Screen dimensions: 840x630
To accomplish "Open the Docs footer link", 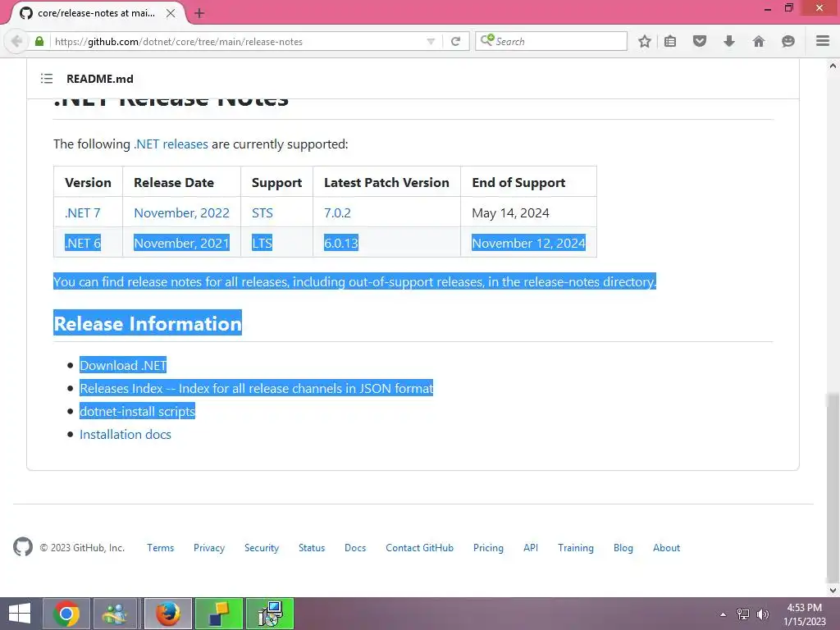I will (x=355, y=548).
